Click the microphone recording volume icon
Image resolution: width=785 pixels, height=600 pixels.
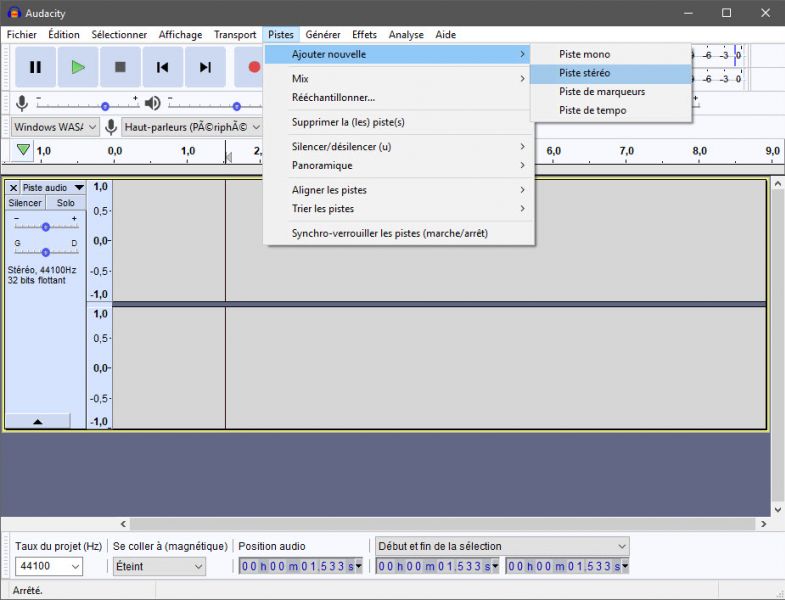(22, 103)
